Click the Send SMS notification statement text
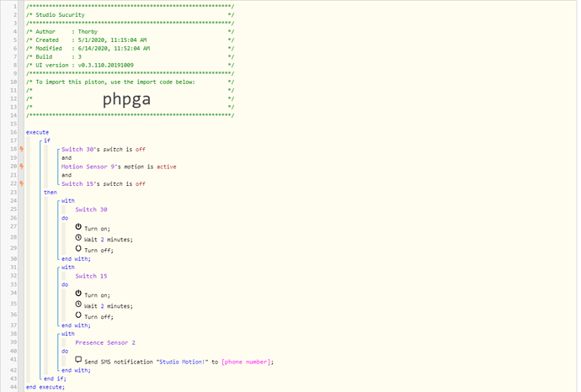 coord(179,362)
